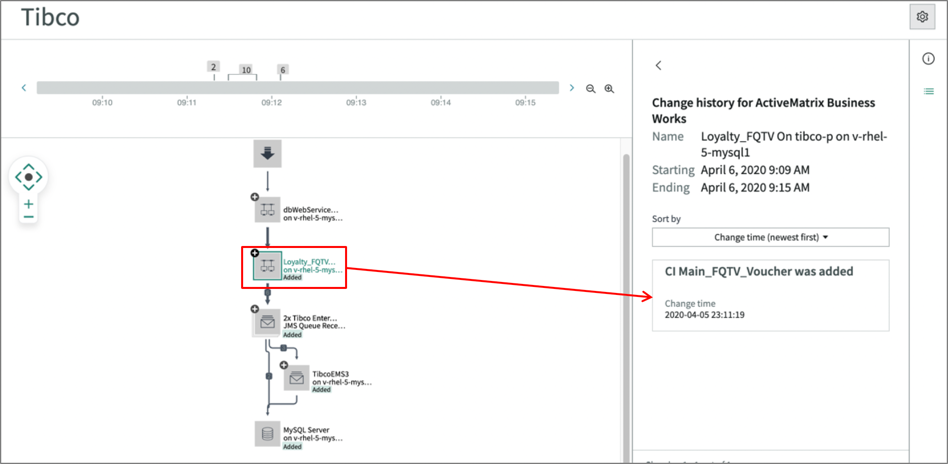
Task: Select the dbWebService node icon
Action: 268,211
